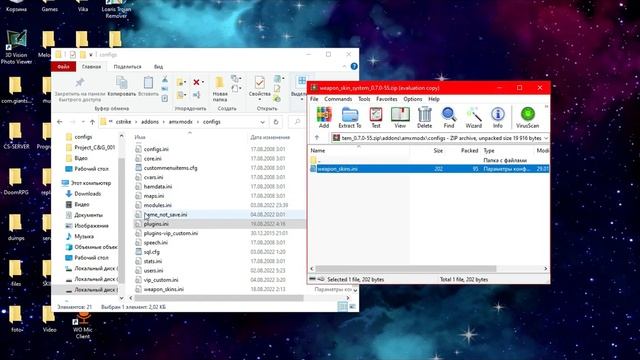Viewport: 640px width, 360px height.
Task: Switch to Вид ribbon tab
Action: tap(158, 66)
